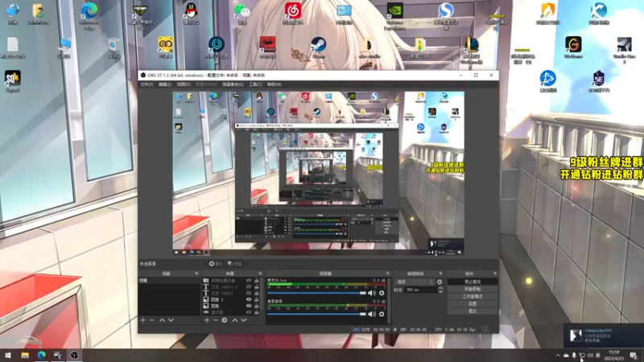Toggle visibility of the 图像 2 source

click(249, 299)
